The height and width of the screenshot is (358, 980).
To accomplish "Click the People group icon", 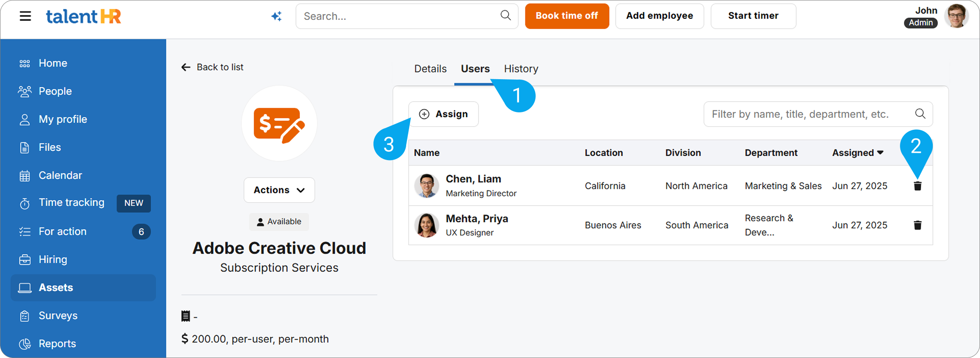I will point(25,92).
